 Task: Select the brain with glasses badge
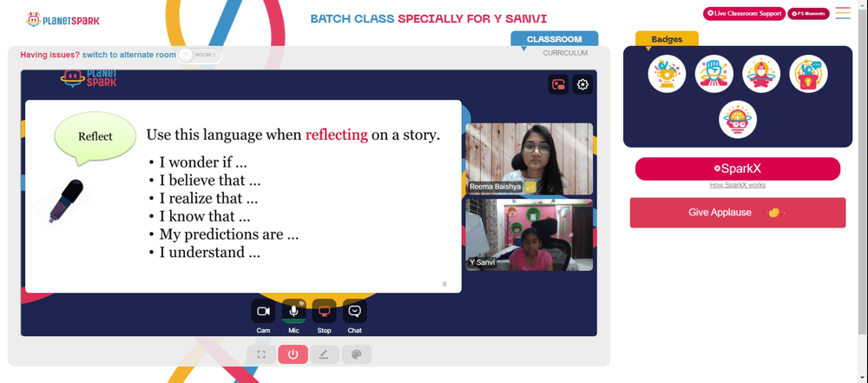pyautogui.click(x=738, y=119)
